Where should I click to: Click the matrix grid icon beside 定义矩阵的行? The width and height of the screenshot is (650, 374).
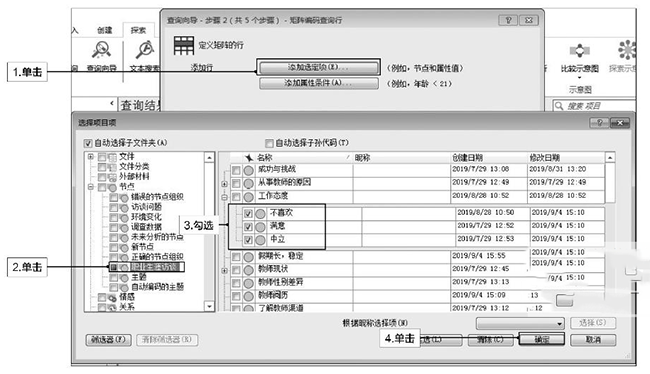click(184, 46)
